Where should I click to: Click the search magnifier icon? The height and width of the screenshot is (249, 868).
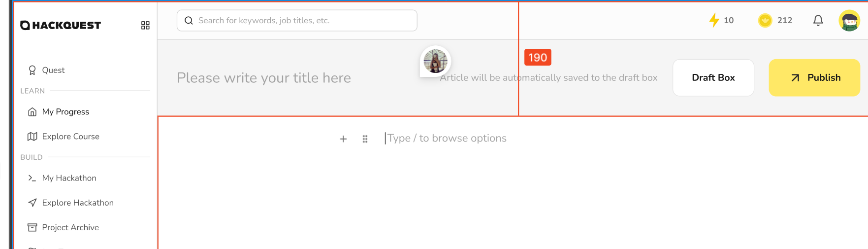[x=189, y=21]
